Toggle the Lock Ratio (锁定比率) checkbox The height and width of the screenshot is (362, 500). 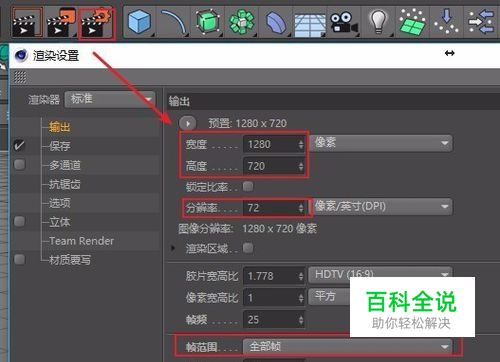[248, 186]
